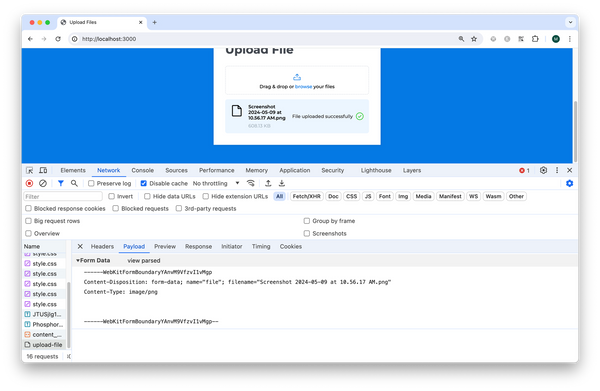The width and height of the screenshot is (600, 391).
Task: Export HAR file using download arrow
Action: pos(282,184)
